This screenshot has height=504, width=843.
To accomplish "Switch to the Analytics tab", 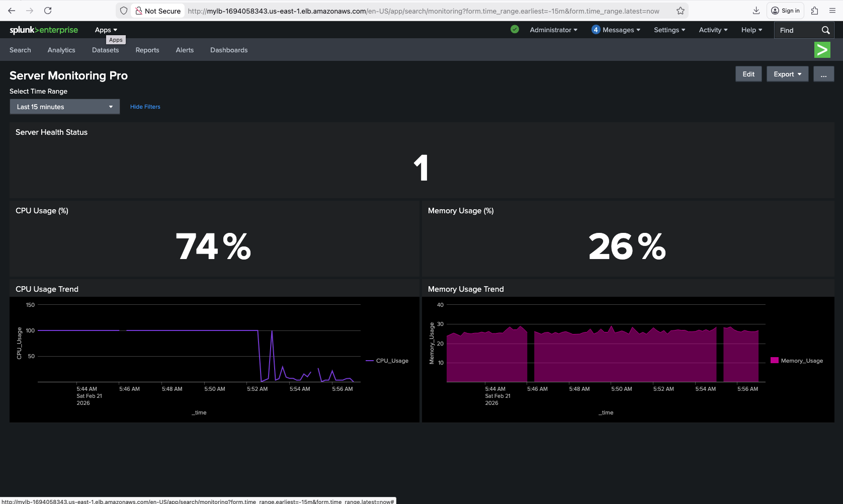I will 61,50.
